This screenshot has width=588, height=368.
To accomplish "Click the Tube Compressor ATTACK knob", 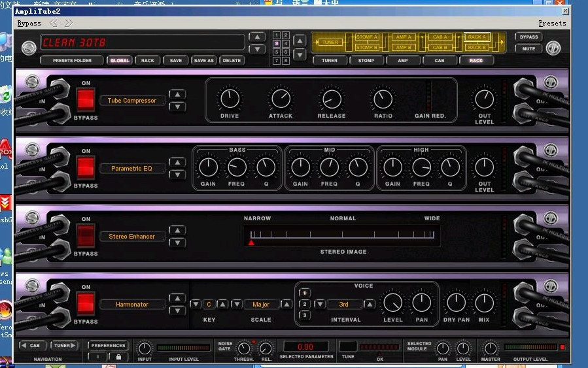I will [x=281, y=99].
